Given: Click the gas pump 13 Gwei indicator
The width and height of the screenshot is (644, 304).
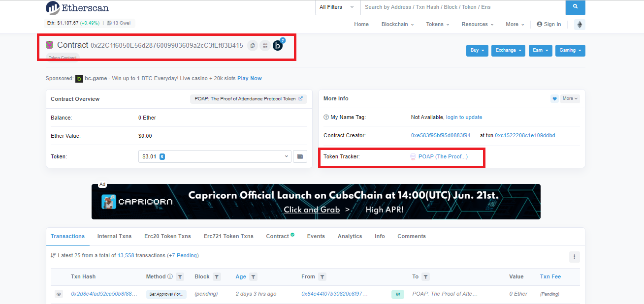Looking at the screenshot, I should 119,23.
